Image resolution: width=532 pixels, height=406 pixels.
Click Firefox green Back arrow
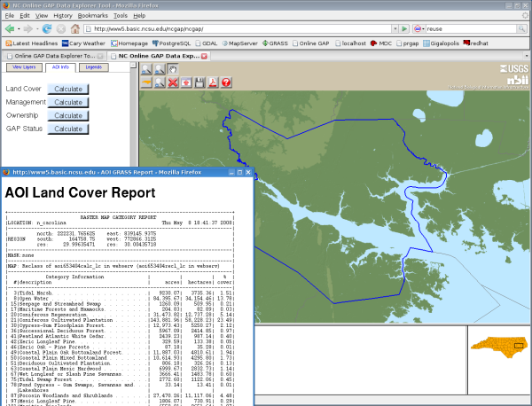[x=10, y=29]
